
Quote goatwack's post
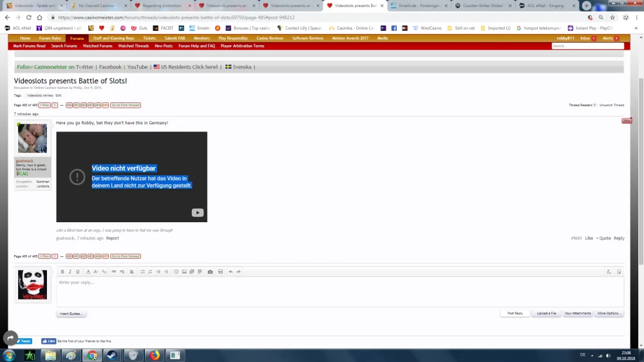[x=605, y=238]
